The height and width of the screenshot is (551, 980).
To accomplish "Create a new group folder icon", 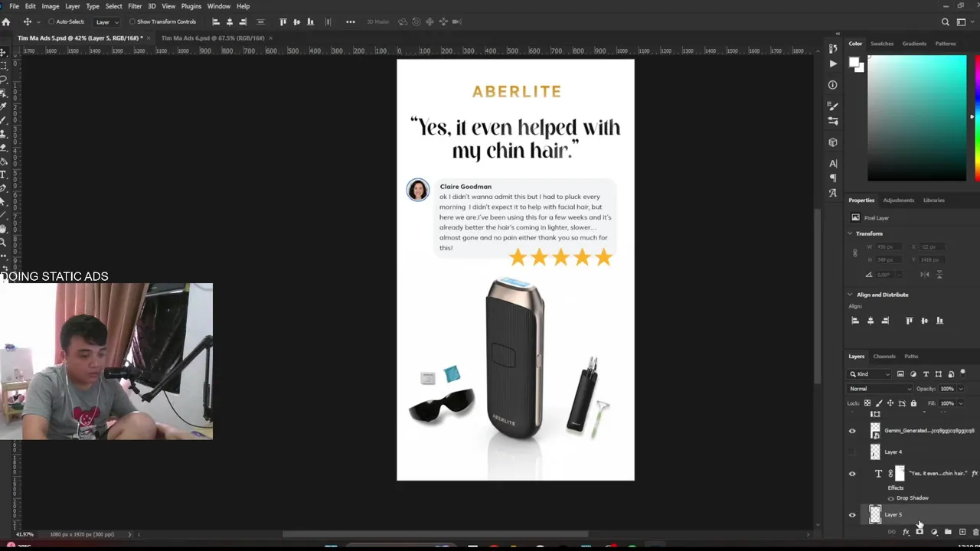I will [x=948, y=532].
